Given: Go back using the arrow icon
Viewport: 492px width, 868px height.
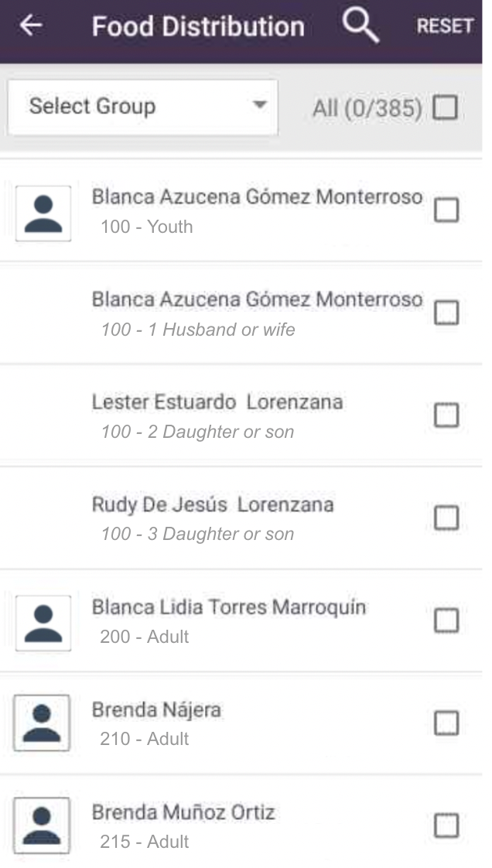Looking at the screenshot, I should [31, 26].
